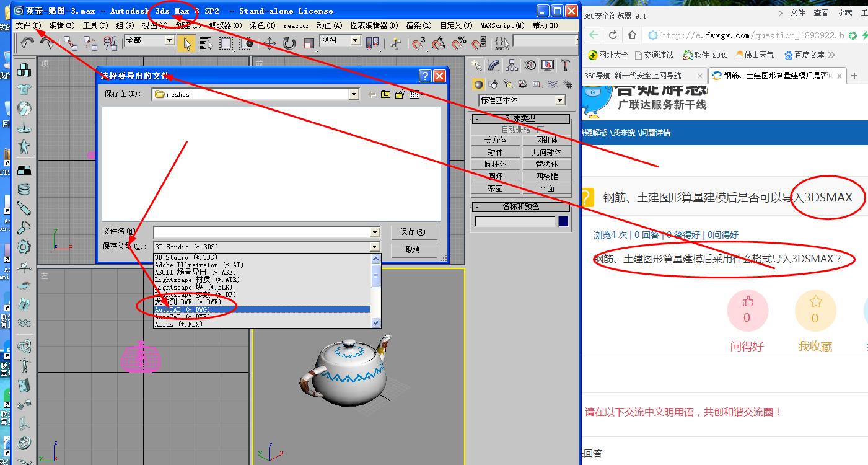Open the '渲染' menu in 3ds Max

(x=419, y=25)
